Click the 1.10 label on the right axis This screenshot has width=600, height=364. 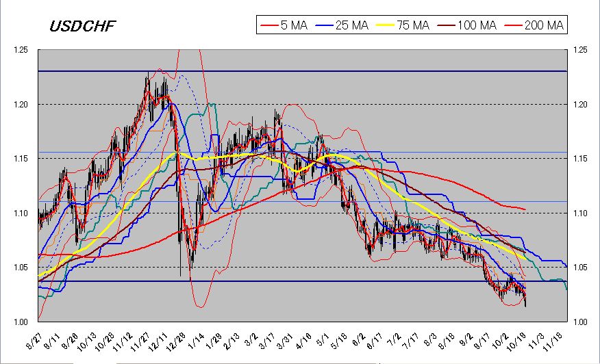coord(579,213)
